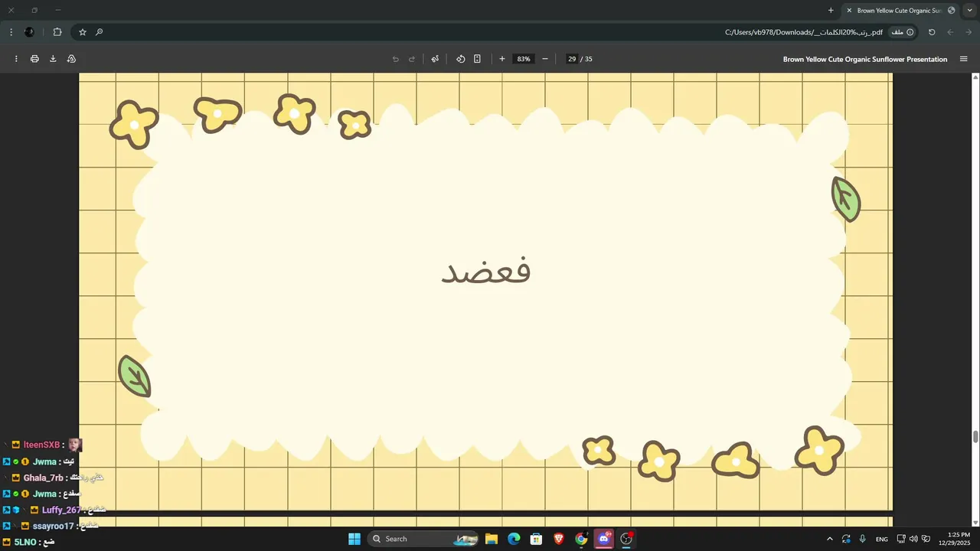
Task: Click chat username 5LNO
Action: [25, 542]
